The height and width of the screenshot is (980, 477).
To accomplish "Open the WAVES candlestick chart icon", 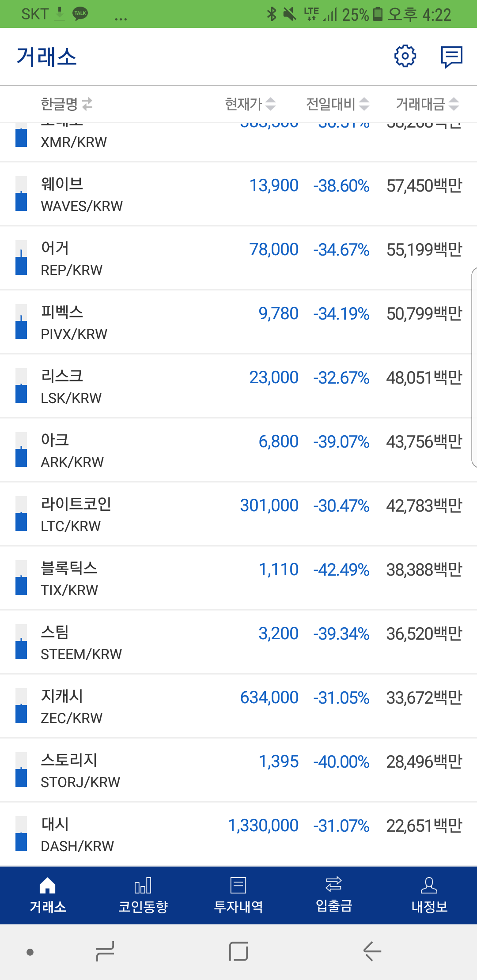I will pos(20,194).
